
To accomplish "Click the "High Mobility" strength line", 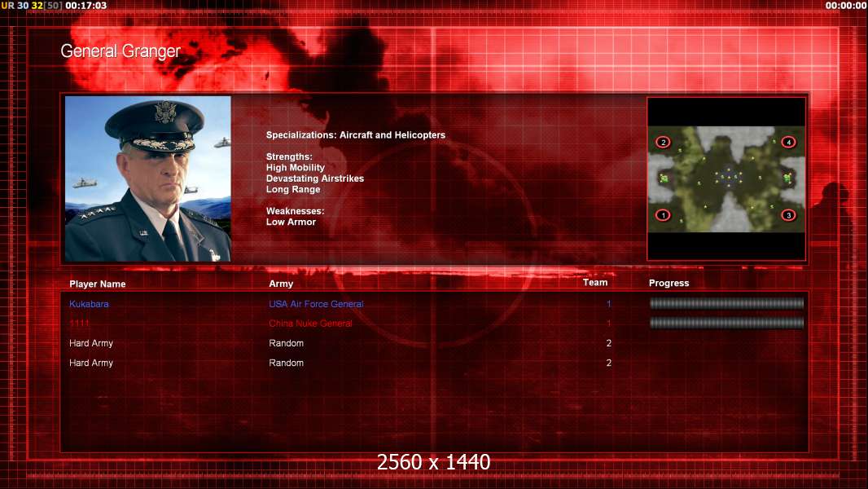I will pos(295,168).
